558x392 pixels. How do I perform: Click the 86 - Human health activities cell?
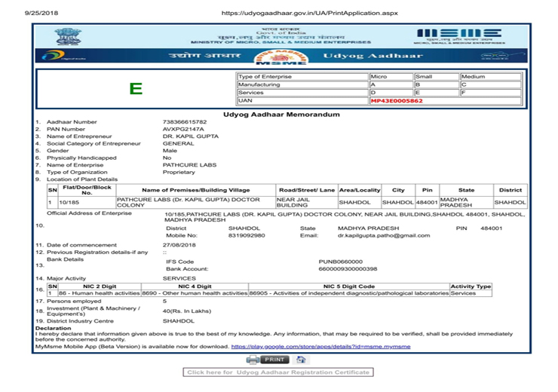tap(100, 293)
